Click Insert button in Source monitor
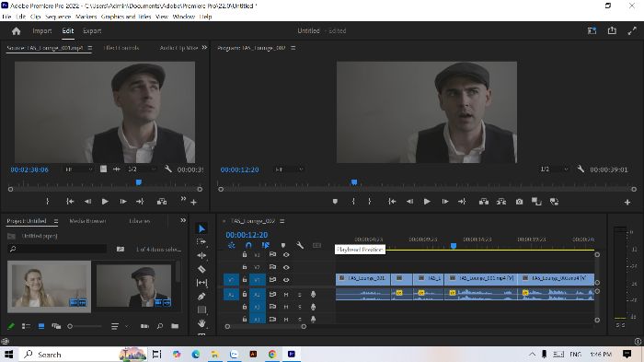 (162, 202)
